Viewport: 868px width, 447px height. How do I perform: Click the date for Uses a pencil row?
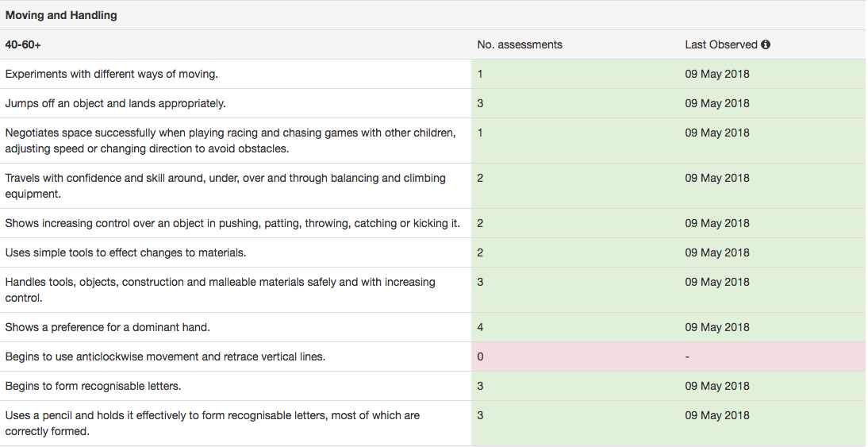[717, 415]
